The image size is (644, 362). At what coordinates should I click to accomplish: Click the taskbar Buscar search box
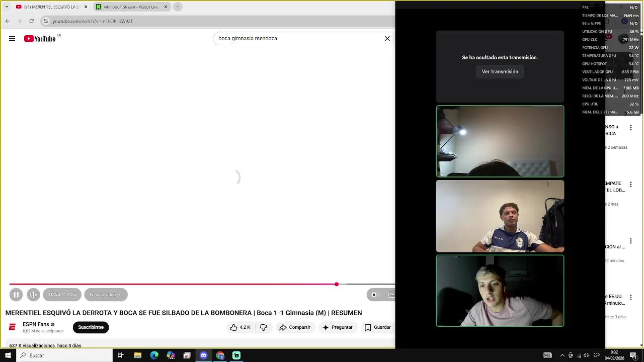[x=64, y=355]
